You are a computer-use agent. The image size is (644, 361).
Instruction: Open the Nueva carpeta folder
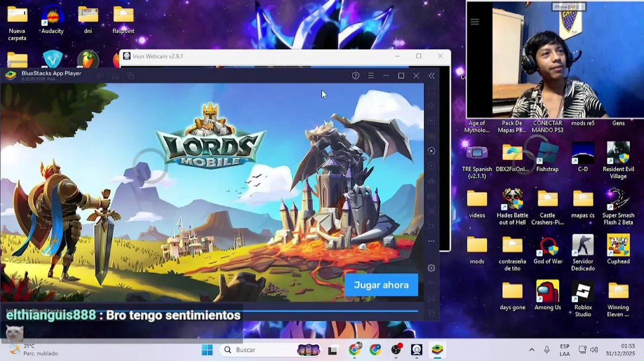[17, 23]
